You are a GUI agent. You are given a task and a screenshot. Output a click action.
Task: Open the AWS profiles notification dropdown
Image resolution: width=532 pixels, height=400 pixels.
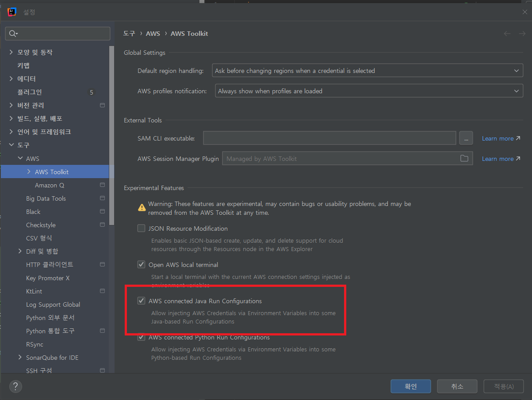pos(368,91)
